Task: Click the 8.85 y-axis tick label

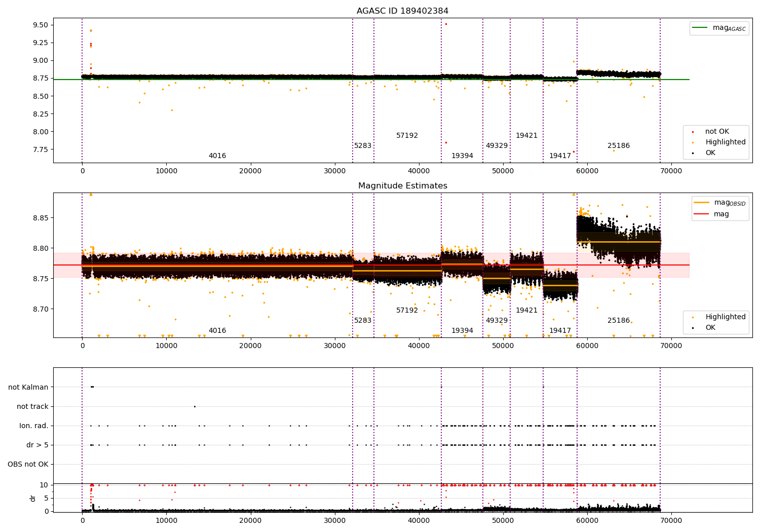Action: pyautogui.click(x=41, y=218)
